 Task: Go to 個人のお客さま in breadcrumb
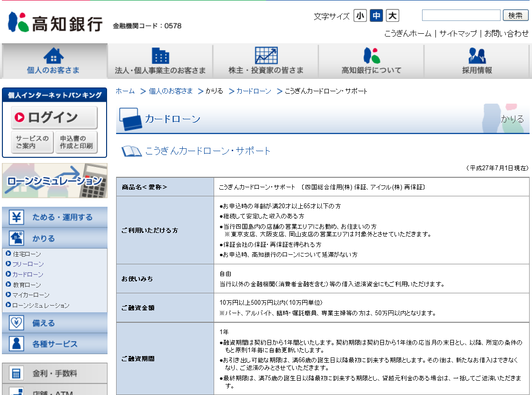[171, 91]
